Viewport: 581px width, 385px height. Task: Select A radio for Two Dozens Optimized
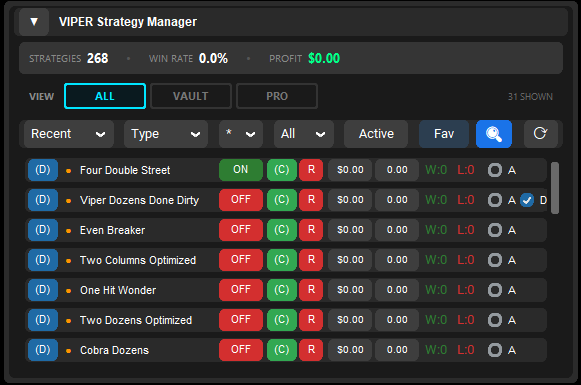(495, 320)
